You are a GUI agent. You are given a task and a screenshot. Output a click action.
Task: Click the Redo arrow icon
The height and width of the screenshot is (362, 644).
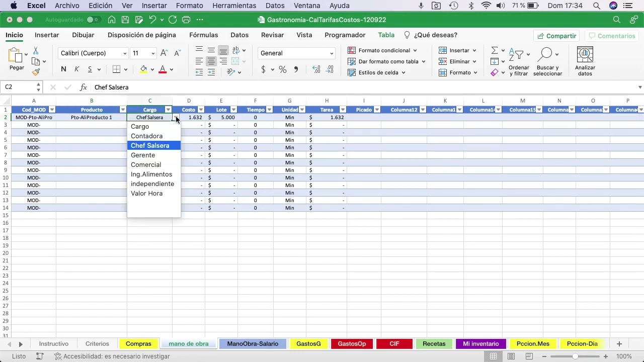173,20
